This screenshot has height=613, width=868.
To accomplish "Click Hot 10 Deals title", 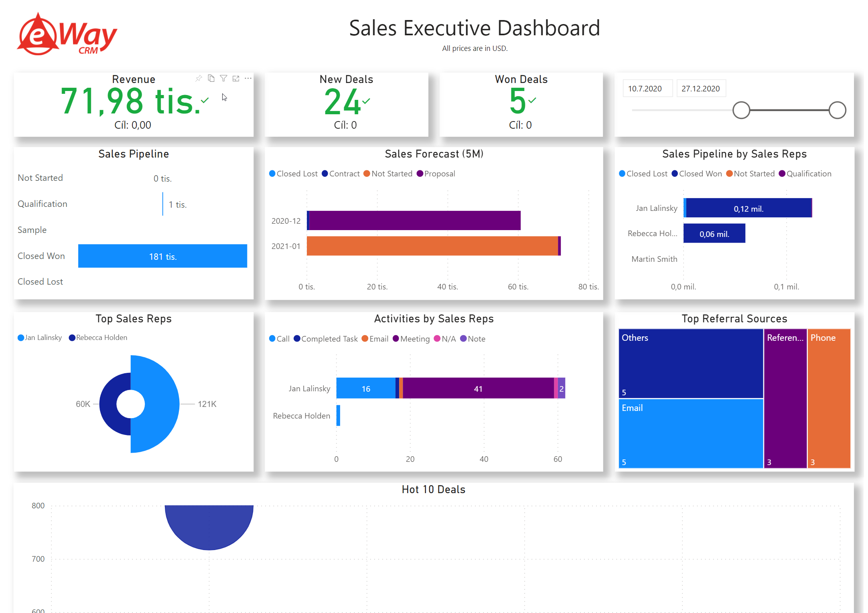I will point(434,490).
